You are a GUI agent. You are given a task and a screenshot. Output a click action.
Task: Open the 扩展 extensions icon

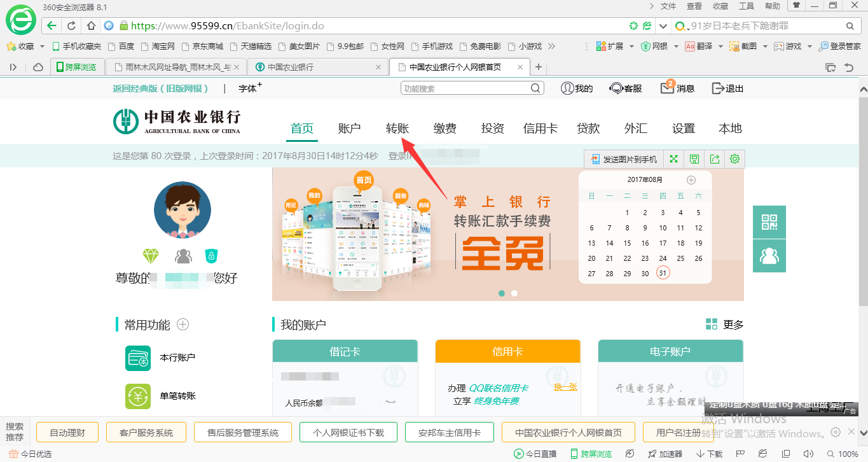click(600, 46)
